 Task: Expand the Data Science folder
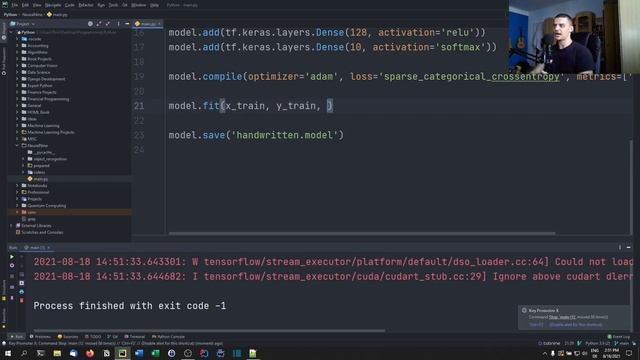click(x=18, y=72)
